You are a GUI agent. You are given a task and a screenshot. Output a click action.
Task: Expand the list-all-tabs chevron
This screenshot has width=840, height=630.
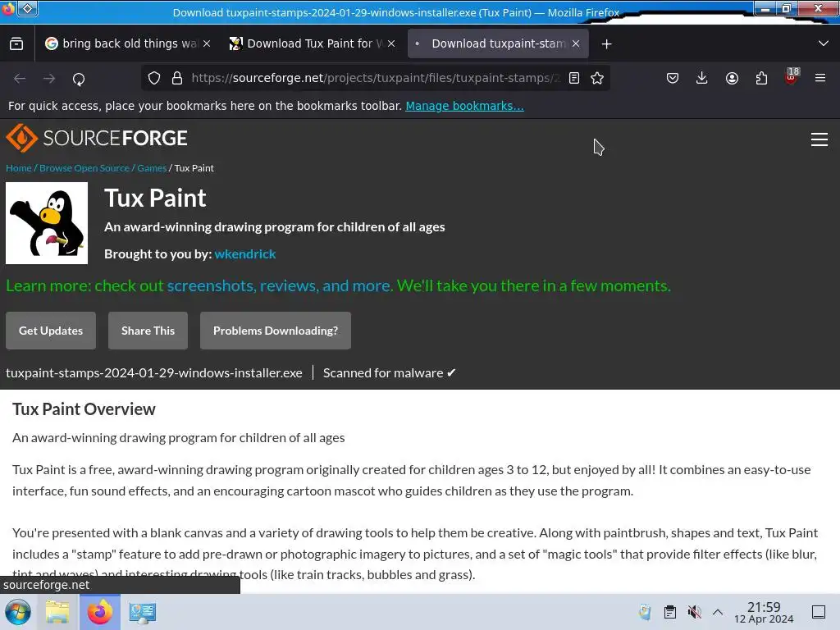point(824,43)
